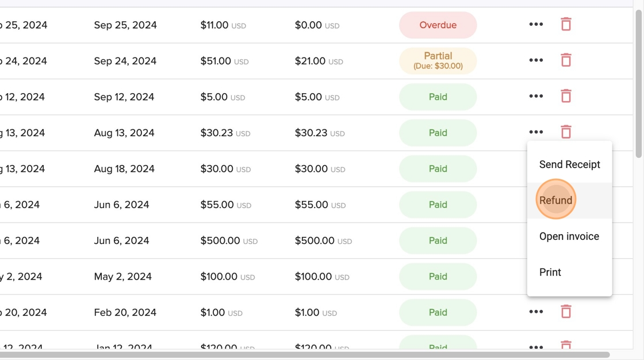Select Print from the context menu
The height and width of the screenshot is (360, 644).
click(550, 272)
